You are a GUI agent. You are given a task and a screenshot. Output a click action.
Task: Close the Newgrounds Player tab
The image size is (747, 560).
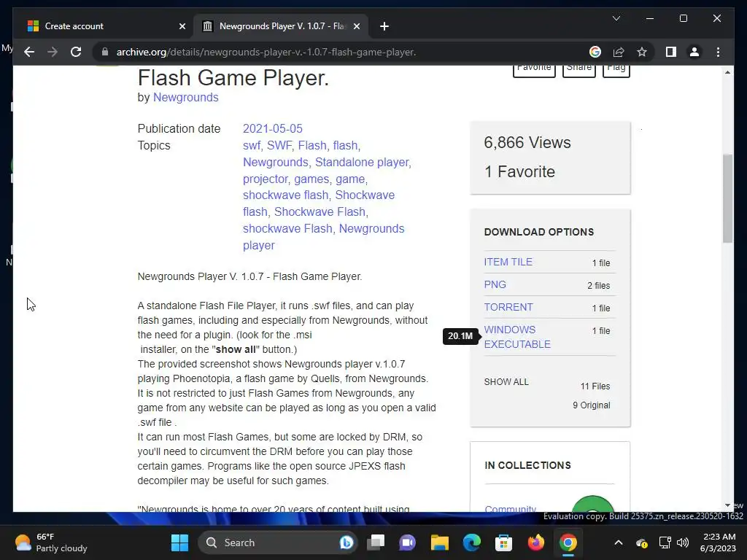[356, 26]
